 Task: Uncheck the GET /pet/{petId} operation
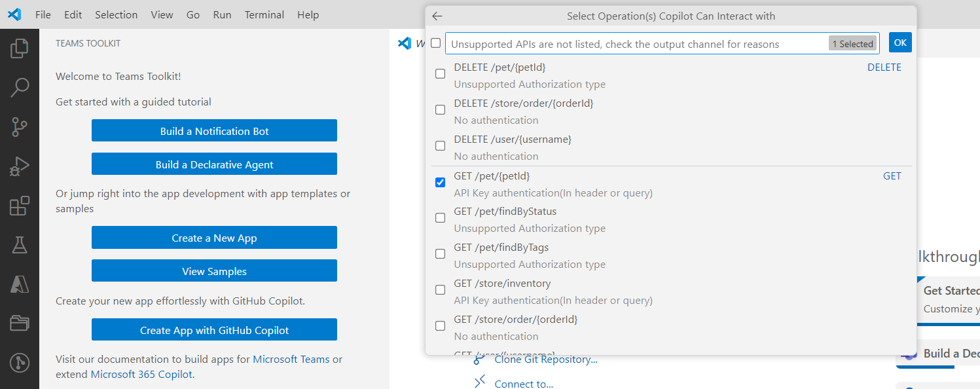441,182
